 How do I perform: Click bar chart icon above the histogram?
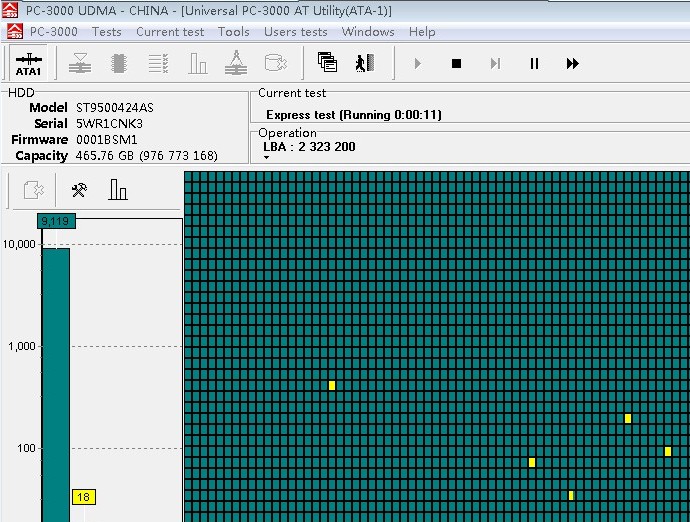click(118, 189)
